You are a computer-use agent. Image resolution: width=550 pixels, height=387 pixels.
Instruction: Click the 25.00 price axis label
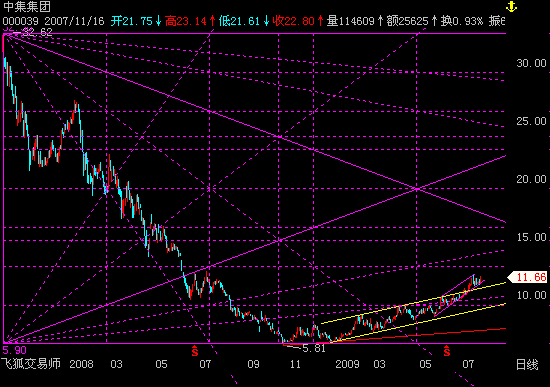(531, 121)
